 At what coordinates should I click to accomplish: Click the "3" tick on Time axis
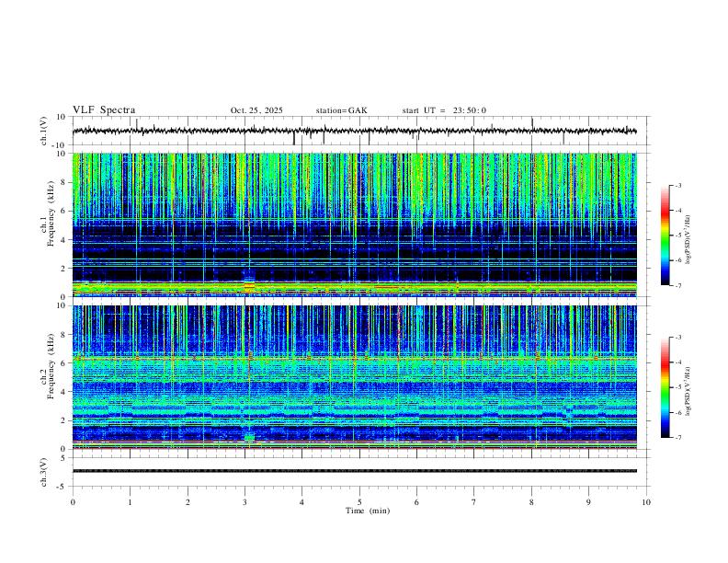(245, 502)
